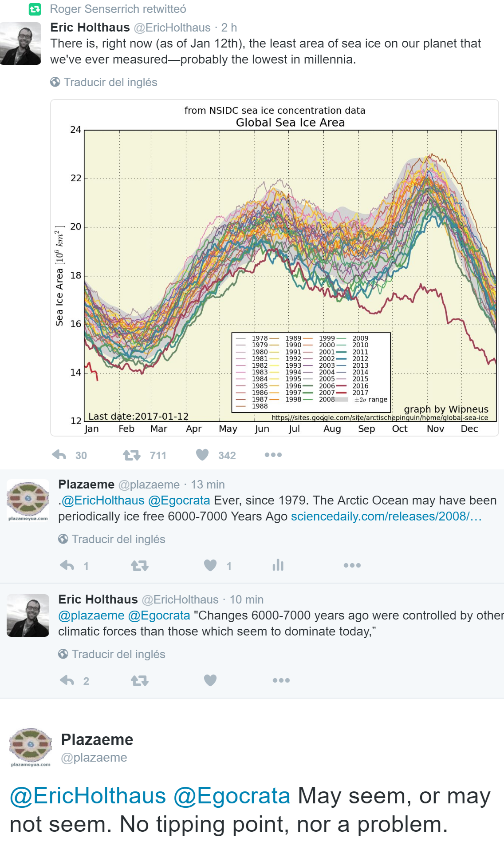
Task: Retweet Plazaeme's Arctic Ocean reply
Action: pos(140,565)
